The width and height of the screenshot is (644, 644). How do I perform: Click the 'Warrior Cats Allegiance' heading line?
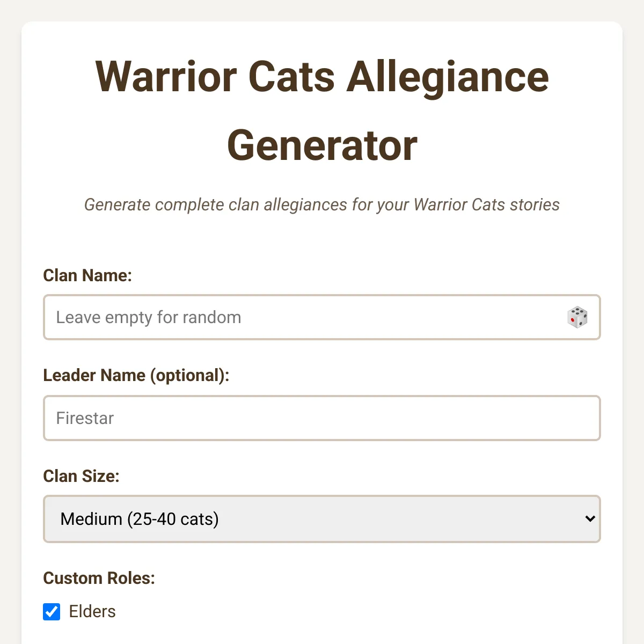(x=322, y=77)
